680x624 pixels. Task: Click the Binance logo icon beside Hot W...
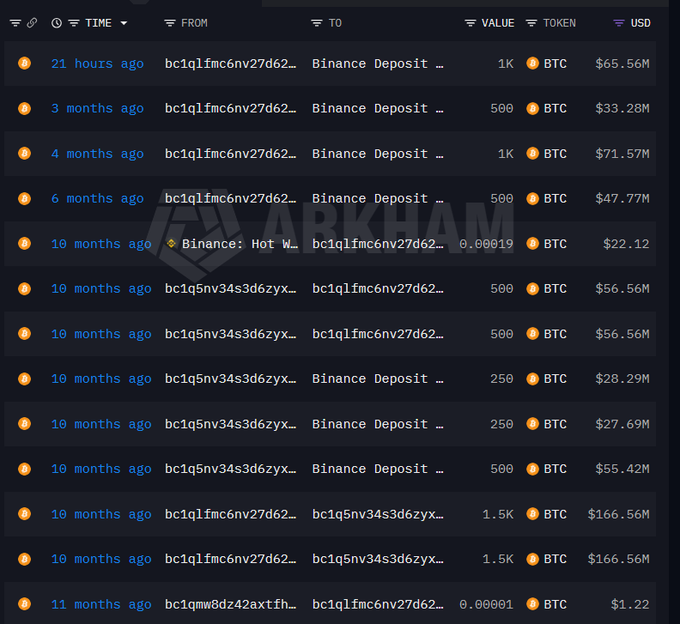(x=171, y=243)
